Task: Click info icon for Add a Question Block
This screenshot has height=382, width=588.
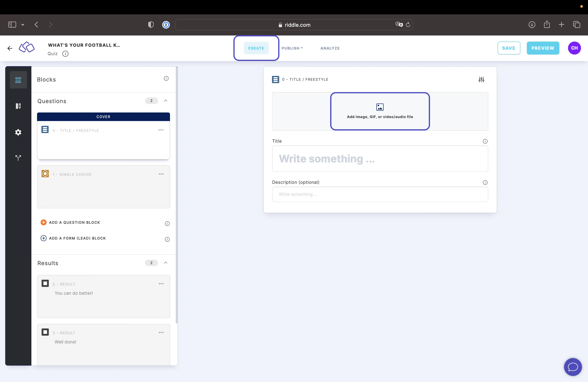Action: click(167, 224)
